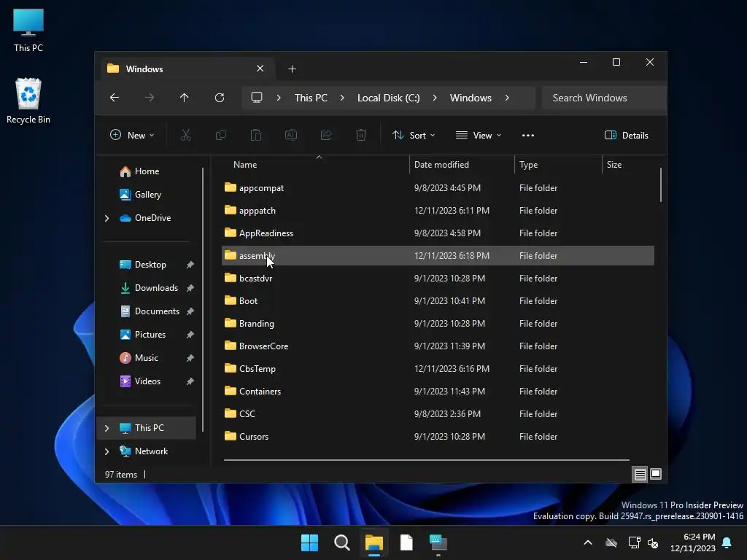Open the See more ellipsis menu
Image resolution: width=747 pixels, height=560 pixels.
pos(528,135)
